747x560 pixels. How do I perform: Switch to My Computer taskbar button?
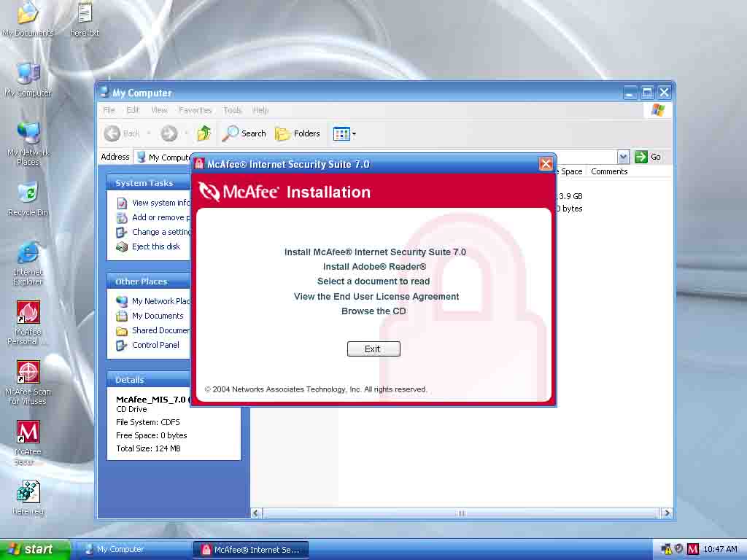coord(133,550)
